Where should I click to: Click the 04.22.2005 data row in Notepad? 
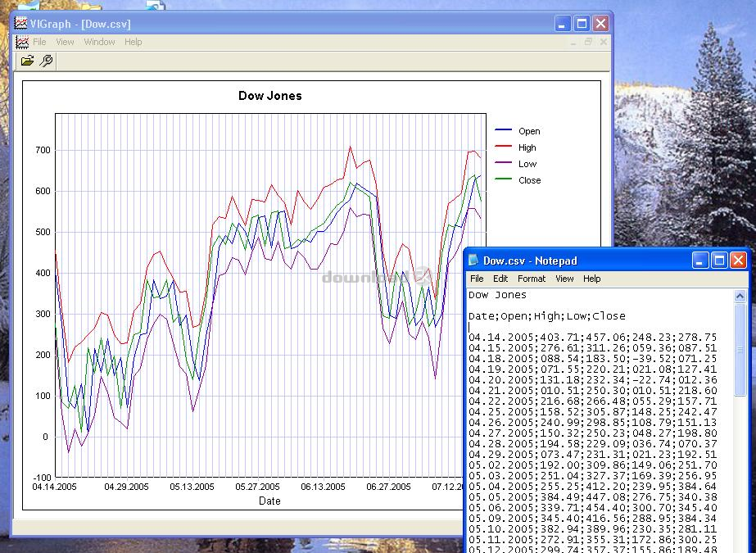point(592,401)
